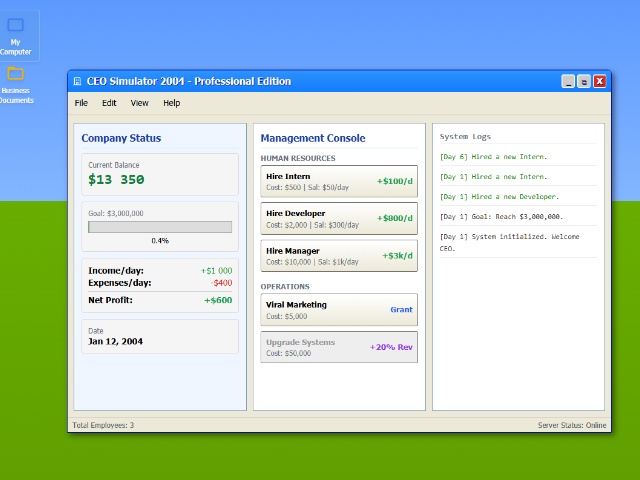Click Server Status: Online in status bar
The image size is (640, 480).
pyautogui.click(x=572, y=425)
